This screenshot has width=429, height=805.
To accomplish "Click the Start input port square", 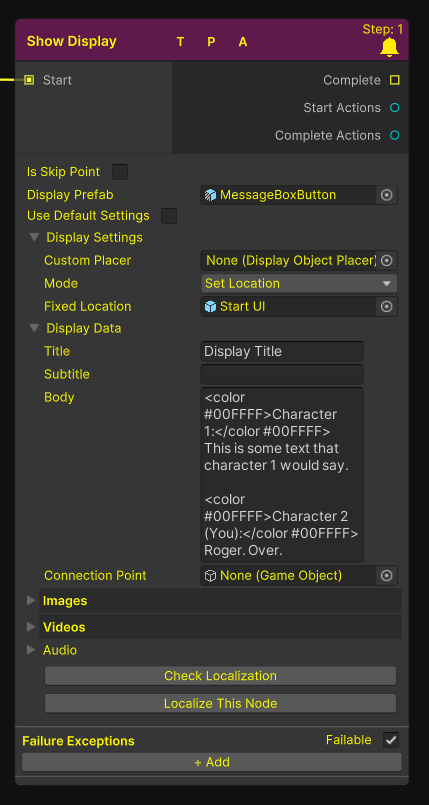I will [x=29, y=80].
